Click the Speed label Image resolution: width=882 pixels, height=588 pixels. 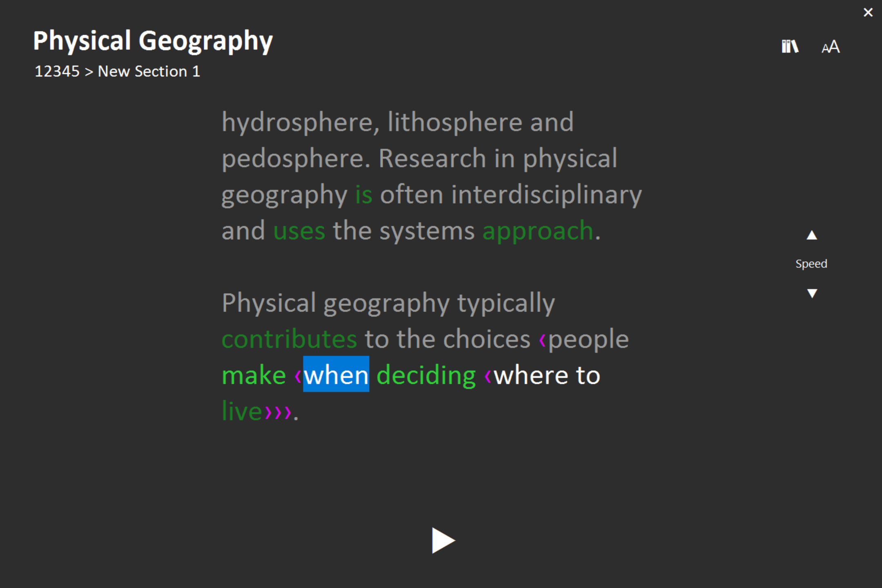(811, 263)
